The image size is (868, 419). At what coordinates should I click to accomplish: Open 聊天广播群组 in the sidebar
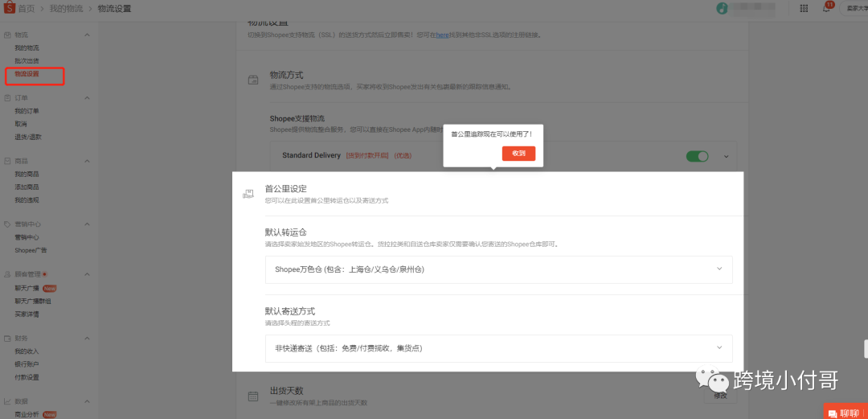[33, 301]
